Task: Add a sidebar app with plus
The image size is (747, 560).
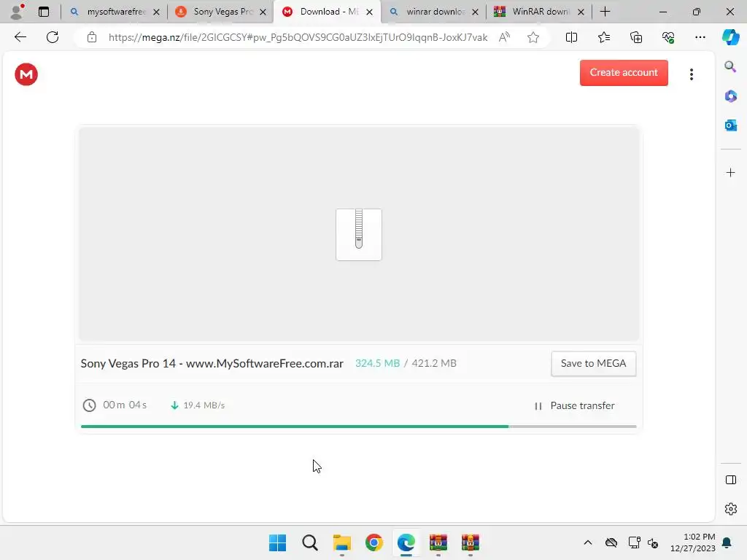Action: [x=730, y=172]
